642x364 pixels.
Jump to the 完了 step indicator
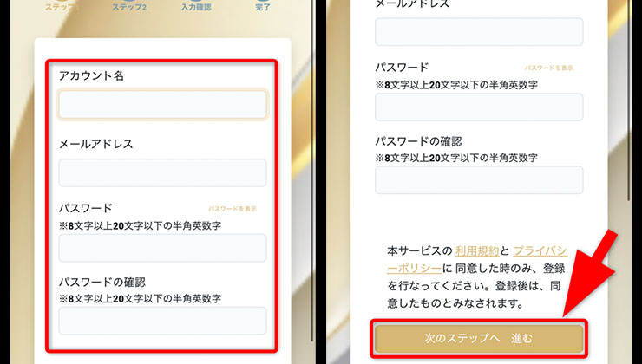264,5
